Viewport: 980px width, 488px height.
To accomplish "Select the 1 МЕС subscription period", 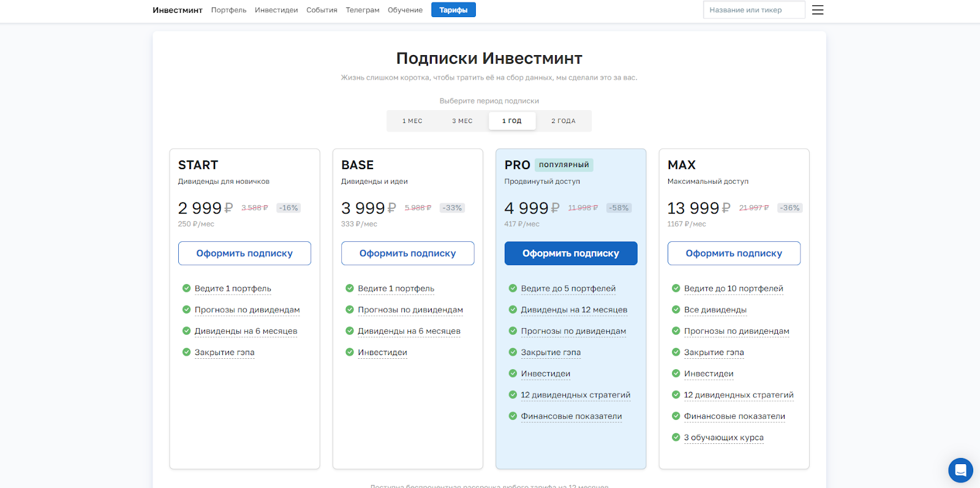I will click(x=412, y=121).
